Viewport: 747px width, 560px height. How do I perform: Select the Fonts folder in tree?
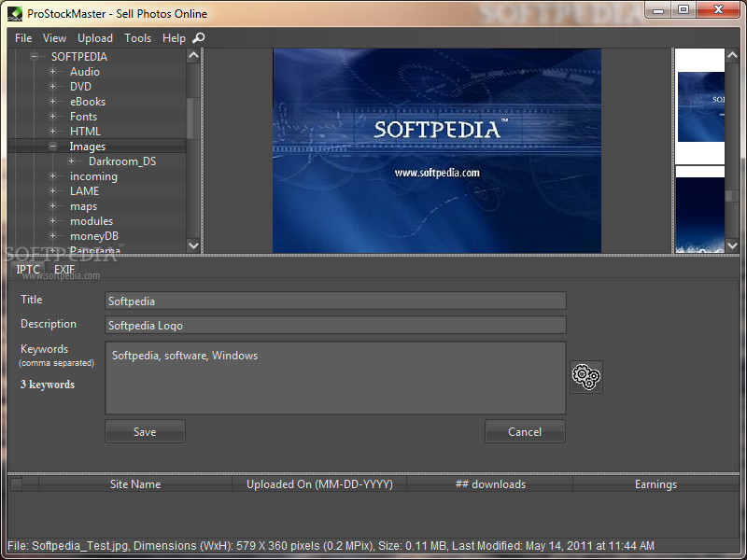click(83, 116)
